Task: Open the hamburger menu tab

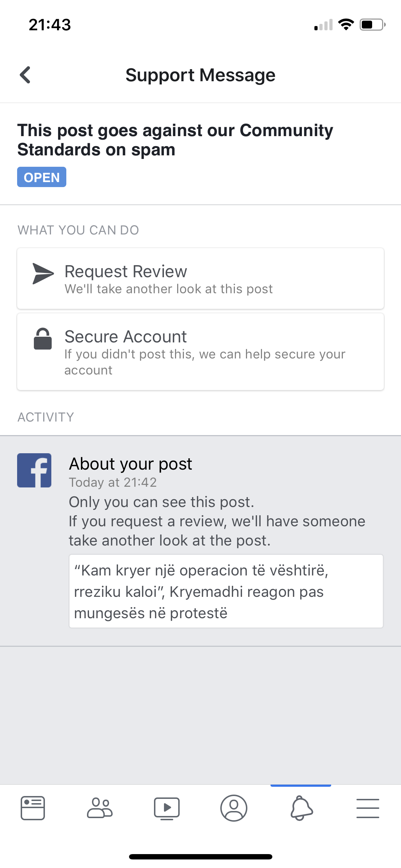Action: [x=367, y=808]
